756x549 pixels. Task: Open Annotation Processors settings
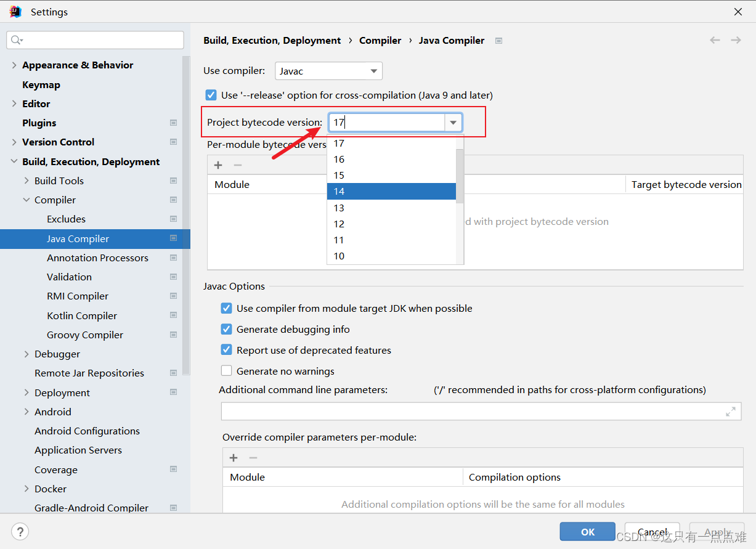point(97,258)
